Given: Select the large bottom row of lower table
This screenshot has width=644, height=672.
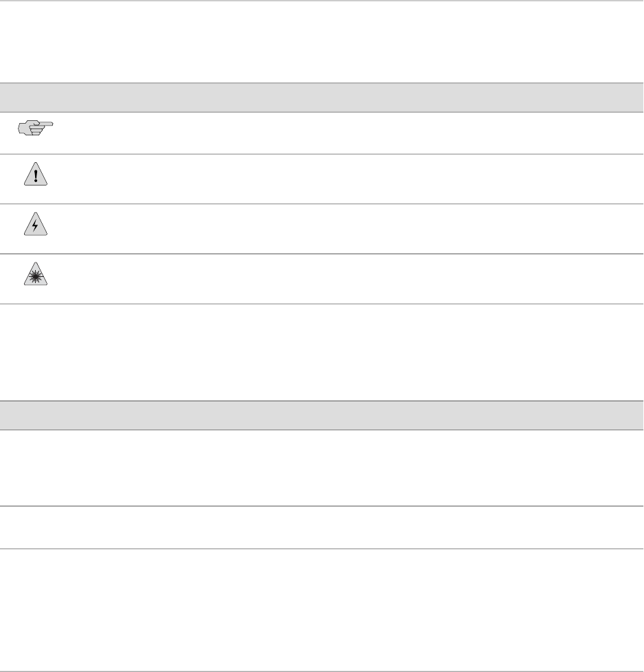Looking at the screenshot, I should pyautogui.click(x=322, y=609).
